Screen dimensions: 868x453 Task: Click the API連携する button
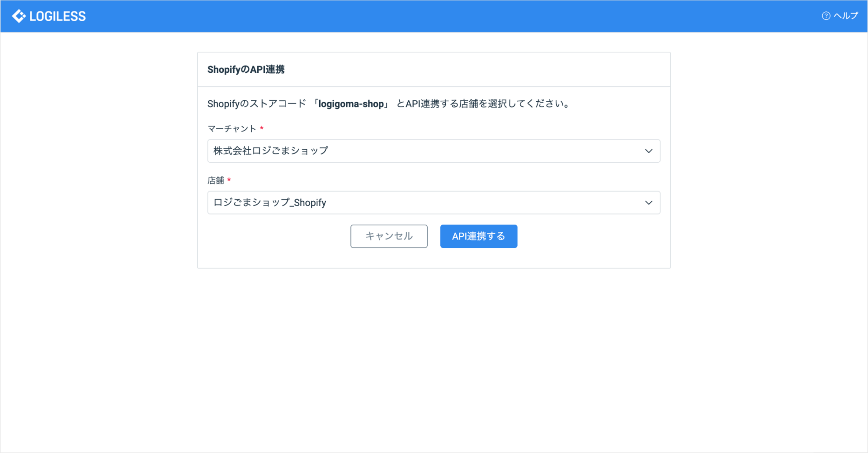pos(478,236)
